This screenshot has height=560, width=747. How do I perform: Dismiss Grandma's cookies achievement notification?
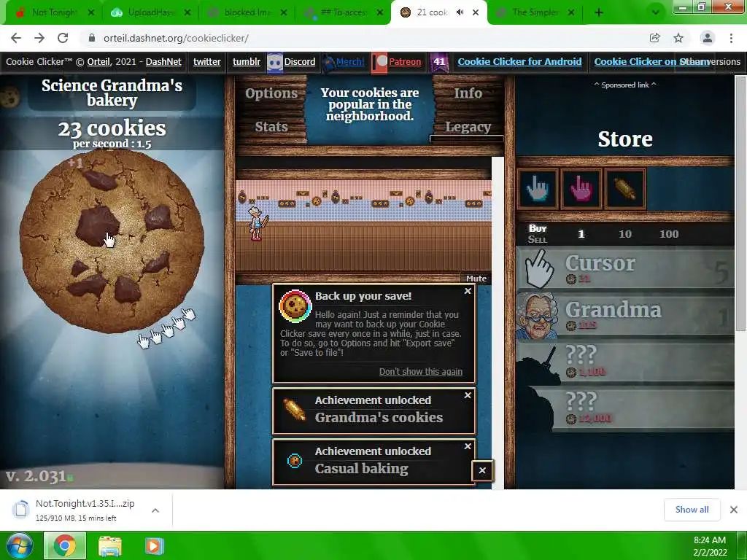pyautogui.click(x=468, y=395)
